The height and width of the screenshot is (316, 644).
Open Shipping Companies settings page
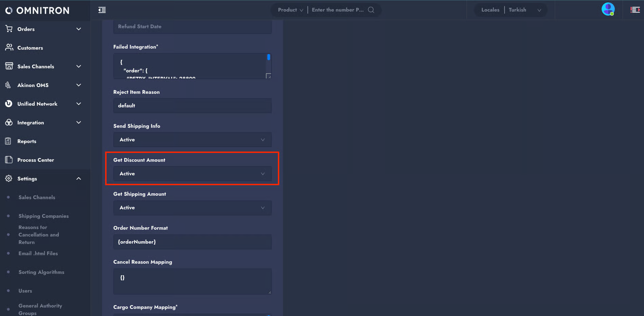point(43,216)
